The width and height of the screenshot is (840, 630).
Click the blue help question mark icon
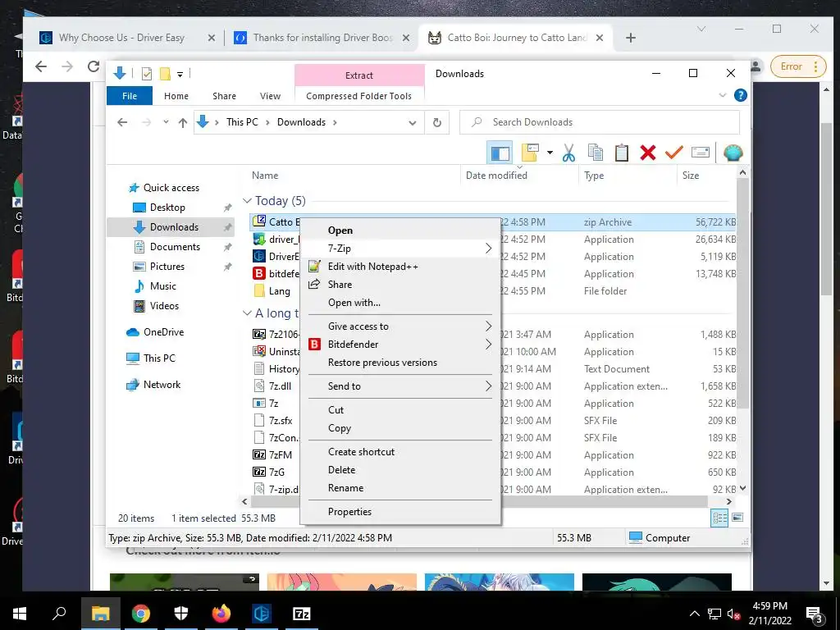[741, 95]
